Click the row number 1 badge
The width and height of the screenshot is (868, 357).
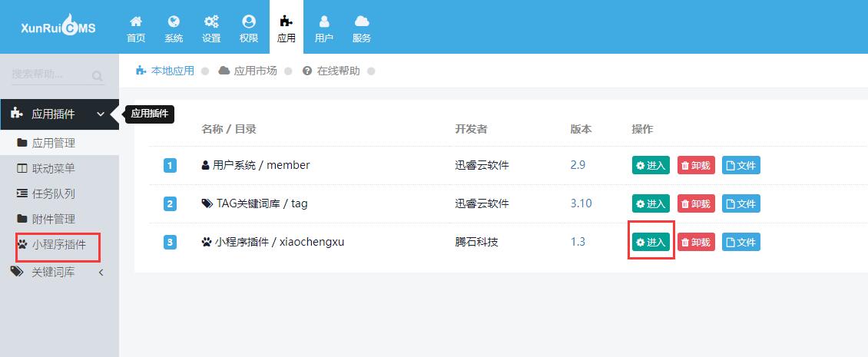pos(170,165)
